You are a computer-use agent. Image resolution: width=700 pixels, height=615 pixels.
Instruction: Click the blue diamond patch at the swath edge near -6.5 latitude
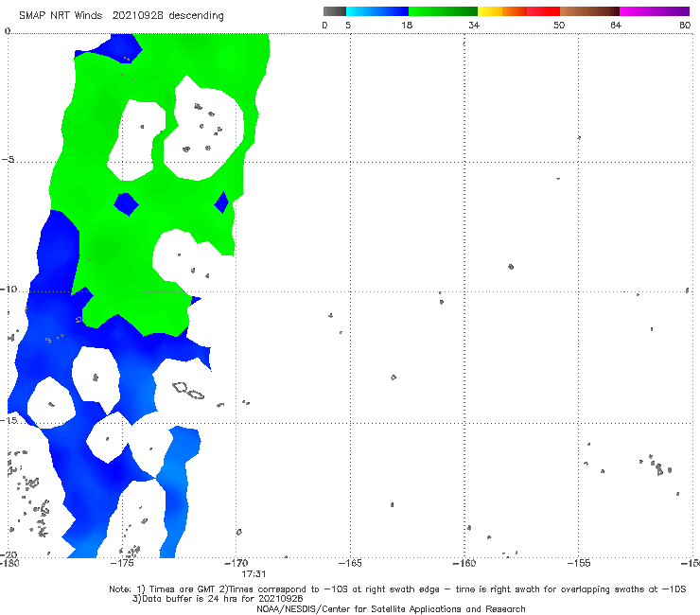(x=222, y=202)
